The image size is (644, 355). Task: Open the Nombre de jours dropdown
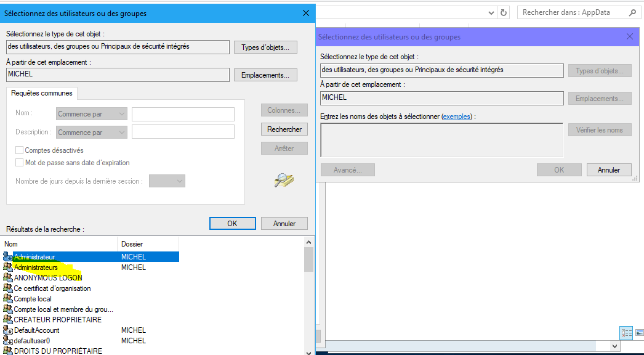click(x=167, y=181)
